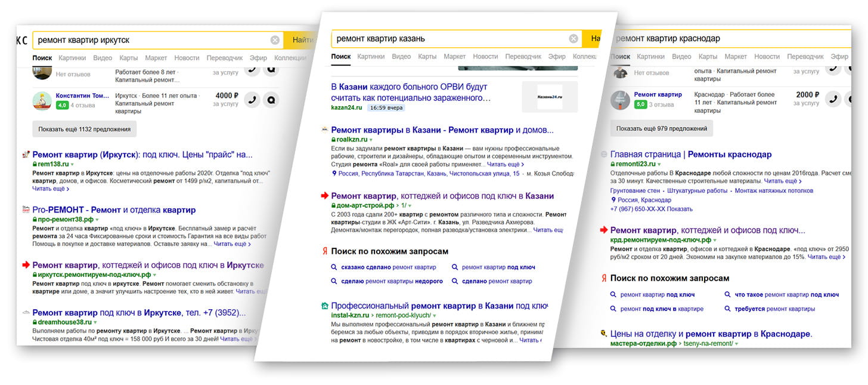This screenshot has height=385, width=868.
Task: Open 'Ремонт квартир, коттеджей и офисов под ключ в Казани'
Action: (442, 196)
